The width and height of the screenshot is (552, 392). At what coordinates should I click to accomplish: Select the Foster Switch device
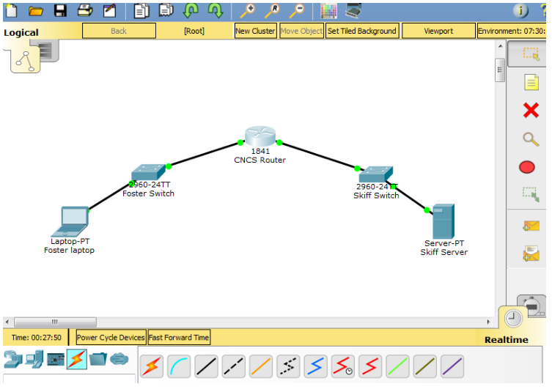149,172
